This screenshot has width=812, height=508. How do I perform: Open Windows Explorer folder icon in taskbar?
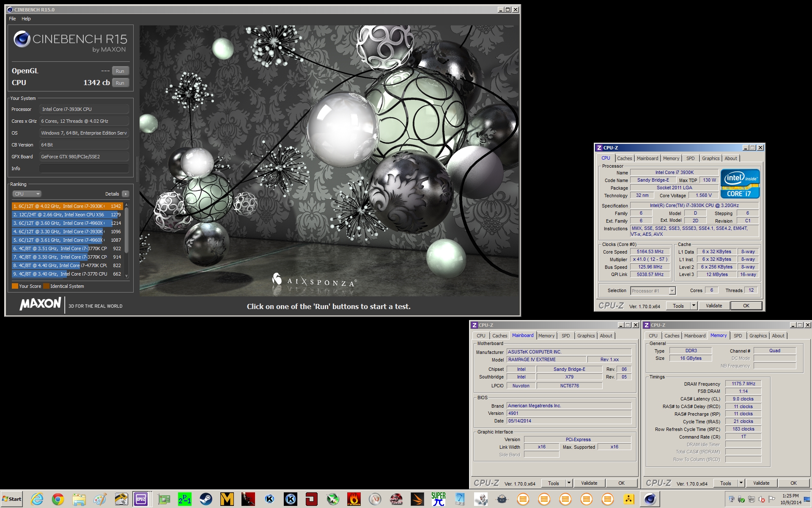point(79,500)
